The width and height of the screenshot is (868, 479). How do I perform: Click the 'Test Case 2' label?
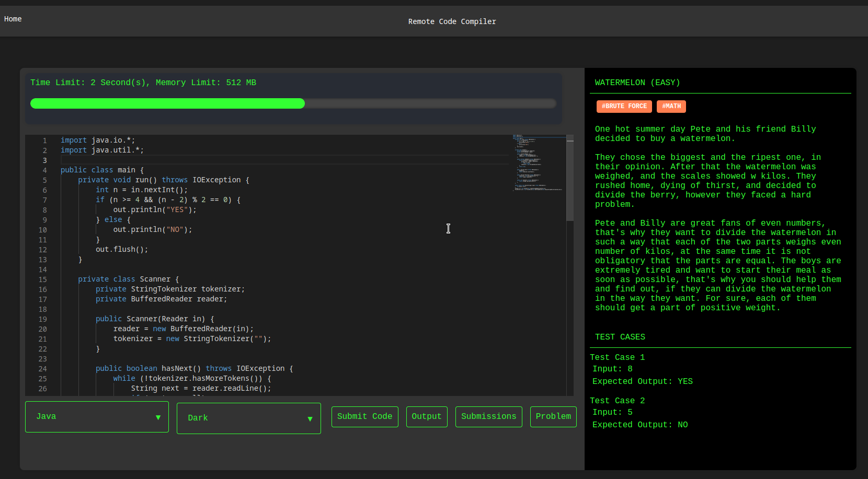(x=618, y=401)
